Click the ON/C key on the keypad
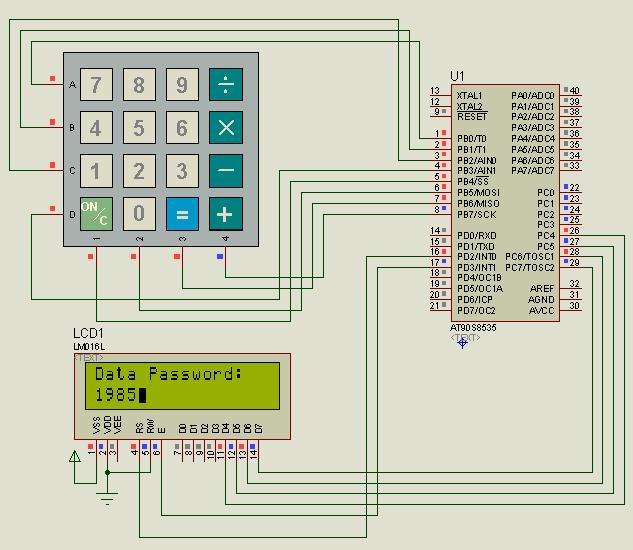This screenshot has width=633, height=550. [96, 214]
